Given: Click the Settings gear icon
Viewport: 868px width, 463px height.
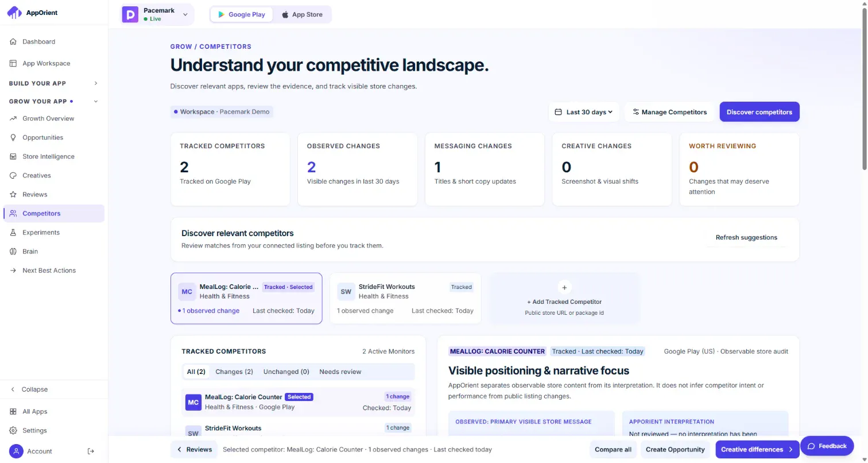Looking at the screenshot, I should pyautogui.click(x=13, y=430).
